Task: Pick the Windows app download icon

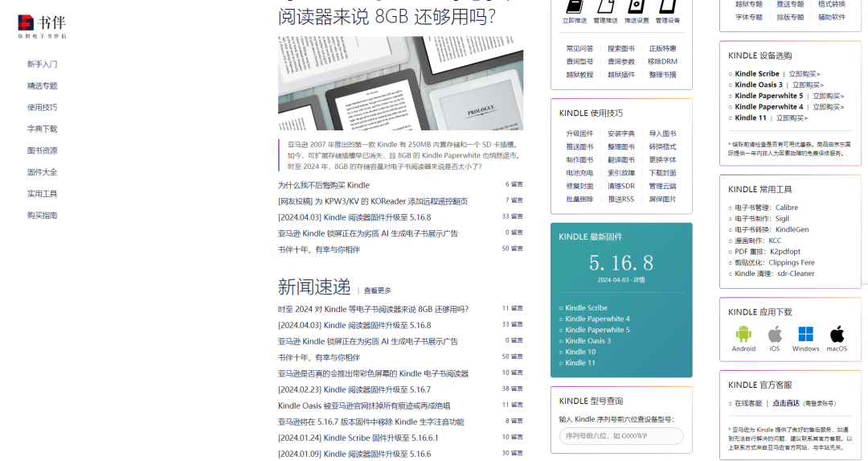Action: [805, 334]
